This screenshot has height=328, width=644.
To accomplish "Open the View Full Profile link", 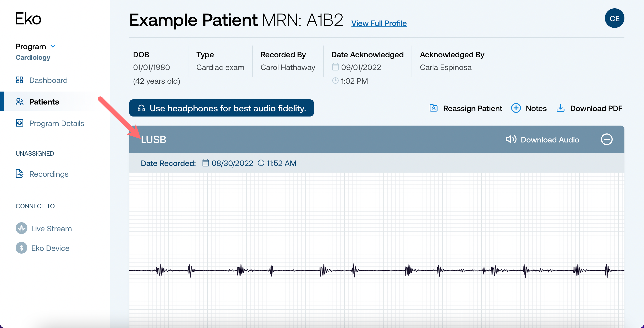I will [x=379, y=23].
